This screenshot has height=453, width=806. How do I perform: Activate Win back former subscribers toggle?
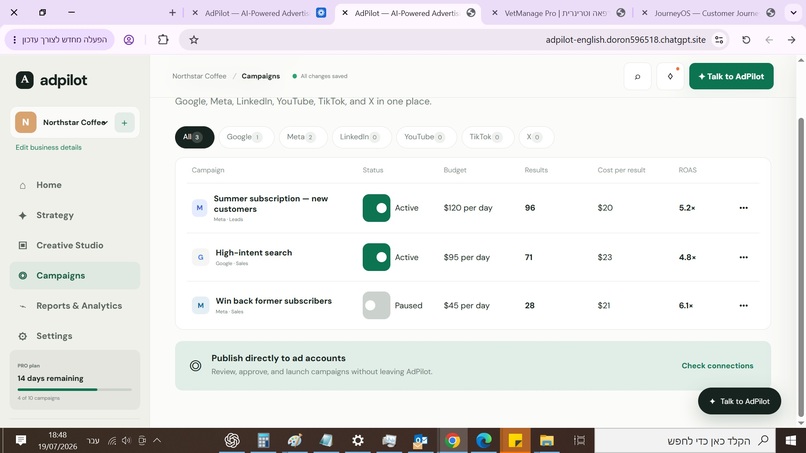[x=376, y=305]
